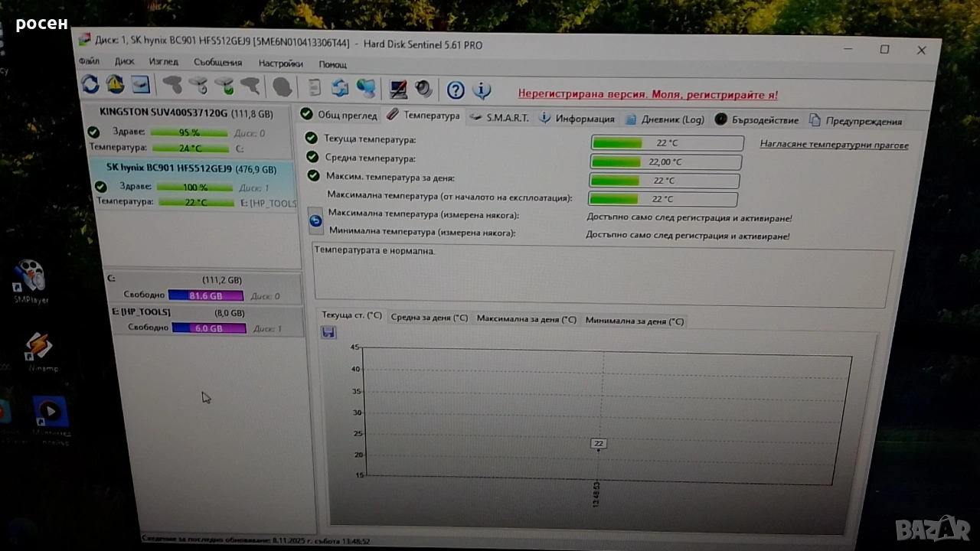Click the blue arrow reset temperature icon
This screenshot has width=980, height=551.
[315, 221]
